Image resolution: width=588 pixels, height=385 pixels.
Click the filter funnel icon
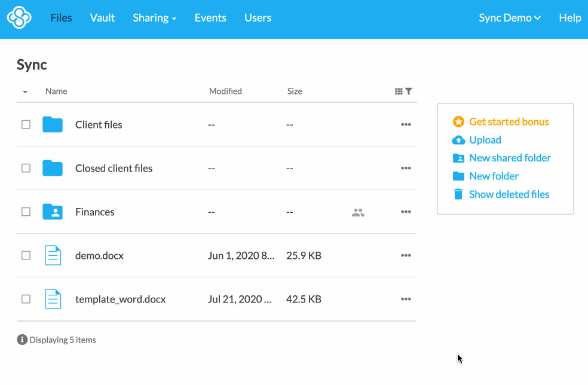click(409, 91)
